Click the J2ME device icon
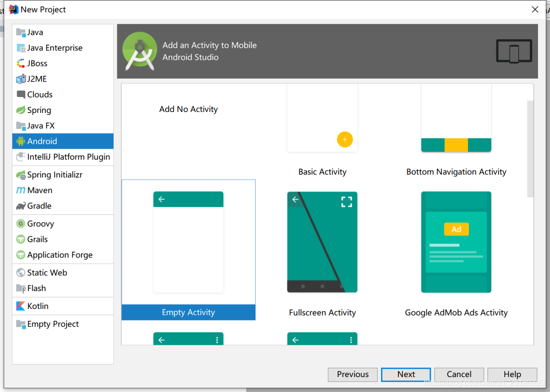The width and height of the screenshot is (550, 392). point(21,79)
